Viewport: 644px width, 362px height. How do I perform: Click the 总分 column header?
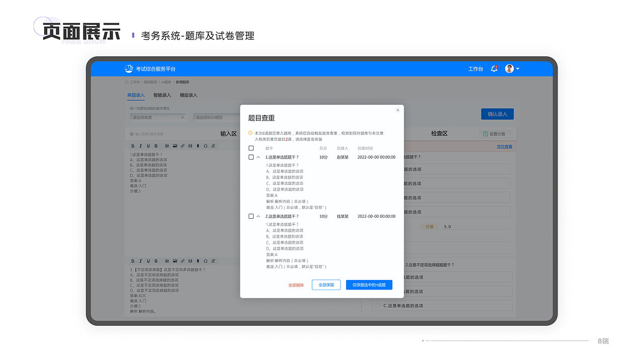pyautogui.click(x=323, y=148)
